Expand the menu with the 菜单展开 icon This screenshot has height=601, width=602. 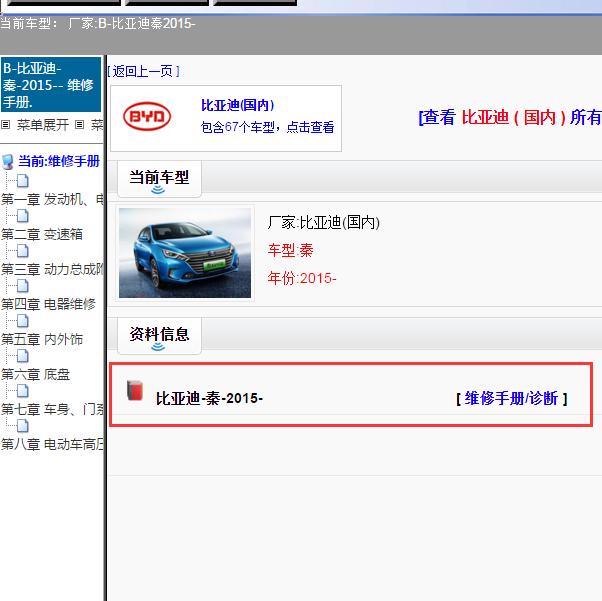click(x=5, y=124)
